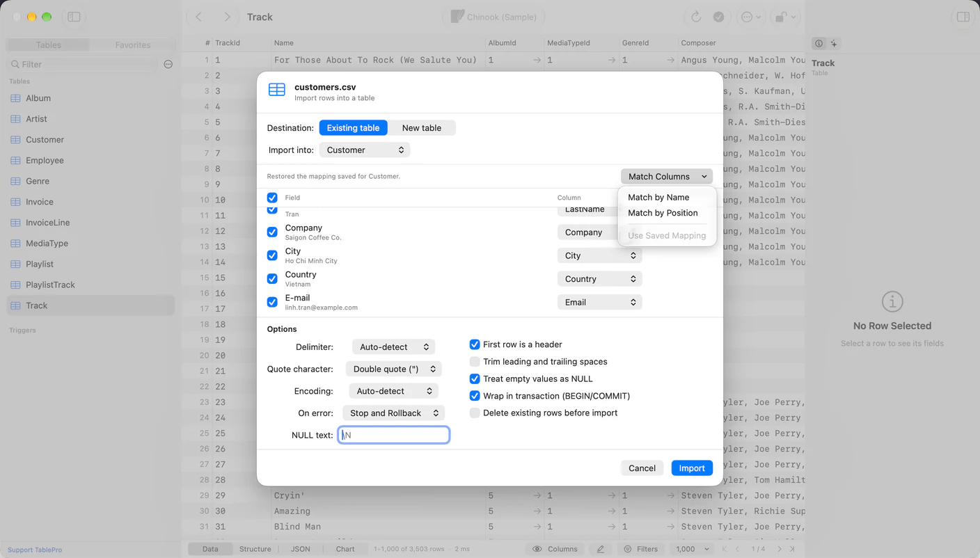
Task: Go to next page of rows
Action: pos(779,549)
